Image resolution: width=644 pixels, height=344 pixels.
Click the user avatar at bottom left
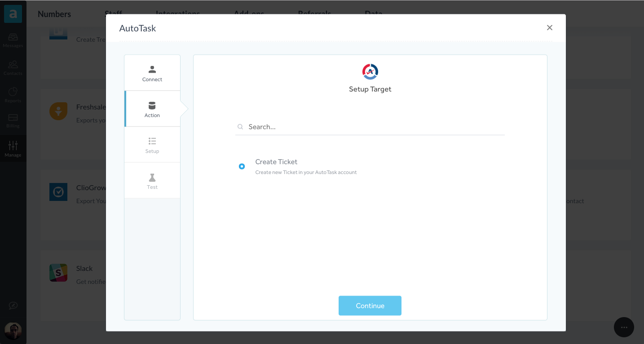13,331
